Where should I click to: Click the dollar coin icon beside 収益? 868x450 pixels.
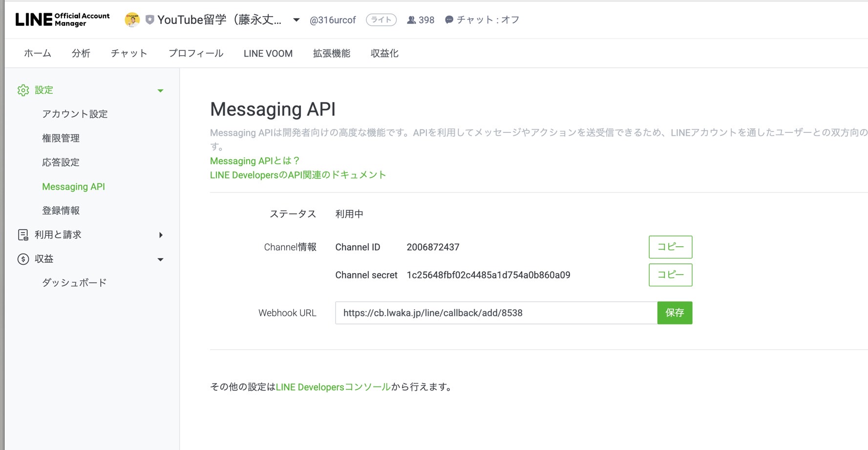click(x=23, y=259)
